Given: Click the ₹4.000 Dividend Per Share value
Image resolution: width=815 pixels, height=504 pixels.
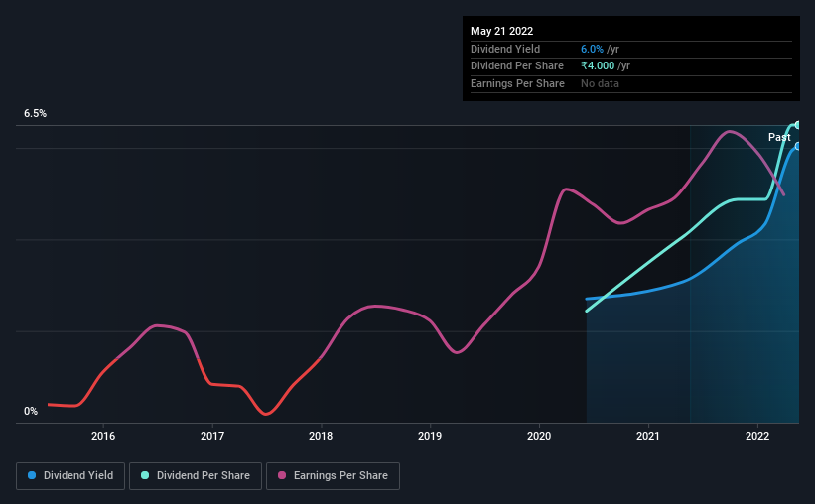Looking at the screenshot, I should [x=598, y=66].
